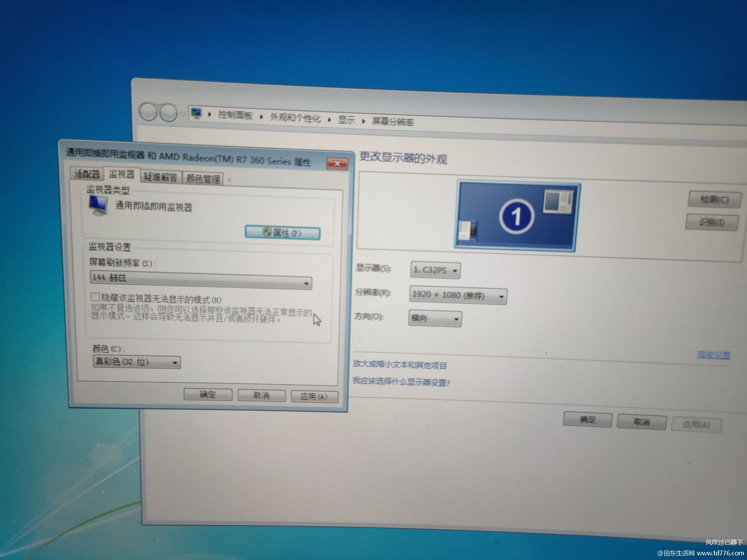
Task: Open 放大或缩小文本和其他项目 link
Action: coord(400,365)
